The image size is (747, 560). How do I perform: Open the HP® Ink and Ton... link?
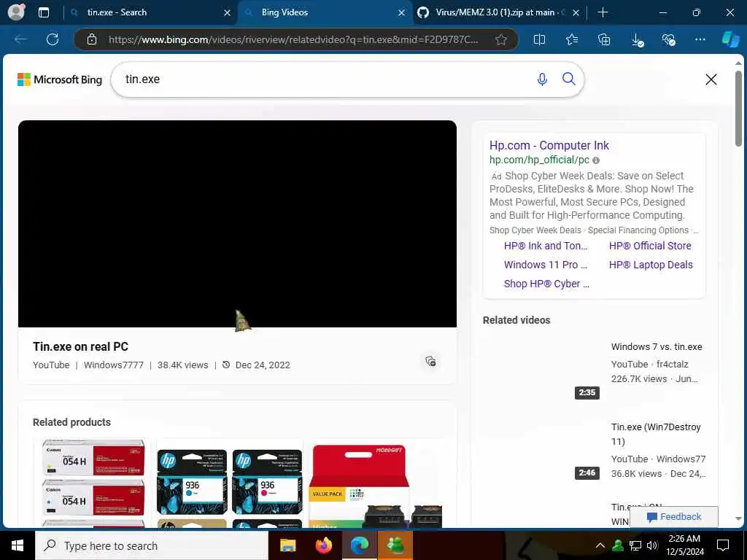[546, 246]
